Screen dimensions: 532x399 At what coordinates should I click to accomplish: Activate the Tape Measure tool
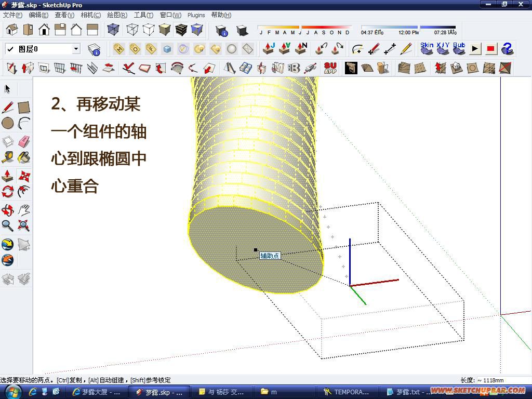[8, 157]
